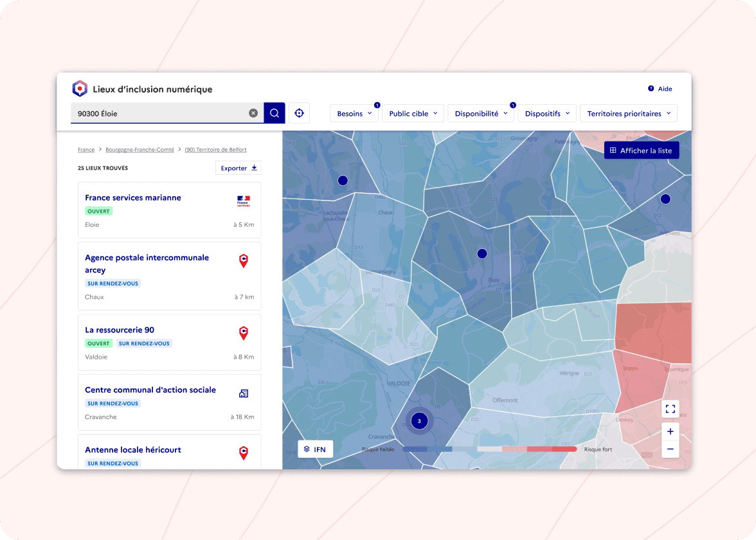
Task: Open the Besoins filter dropdown
Action: pos(354,113)
